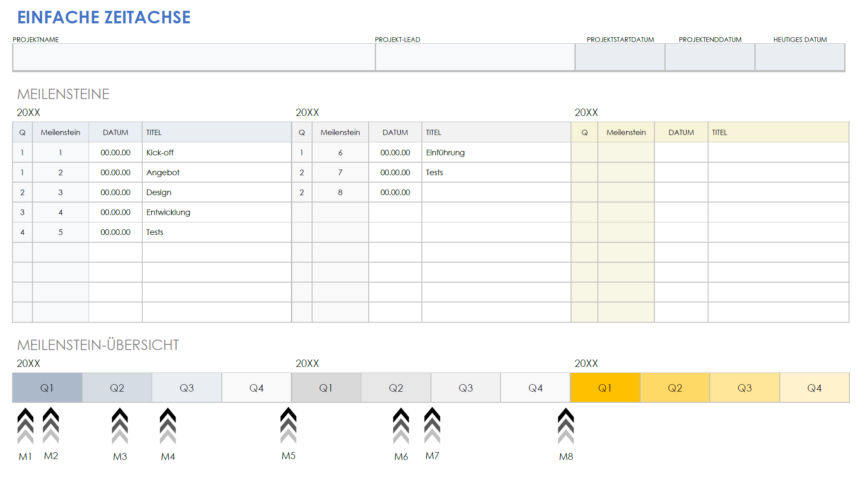Click the M5 milestone arrow marker
This screenshot has width=868, height=485.
click(x=288, y=426)
